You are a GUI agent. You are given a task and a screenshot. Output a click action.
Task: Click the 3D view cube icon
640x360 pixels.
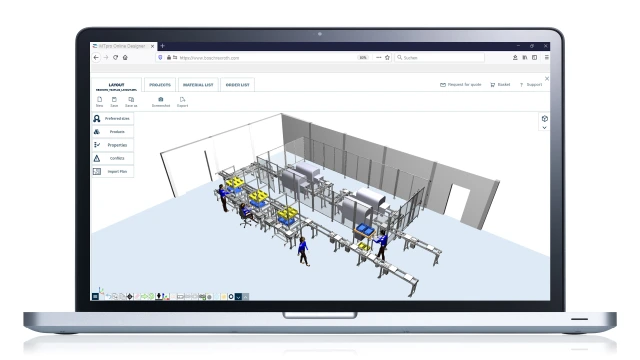544,118
